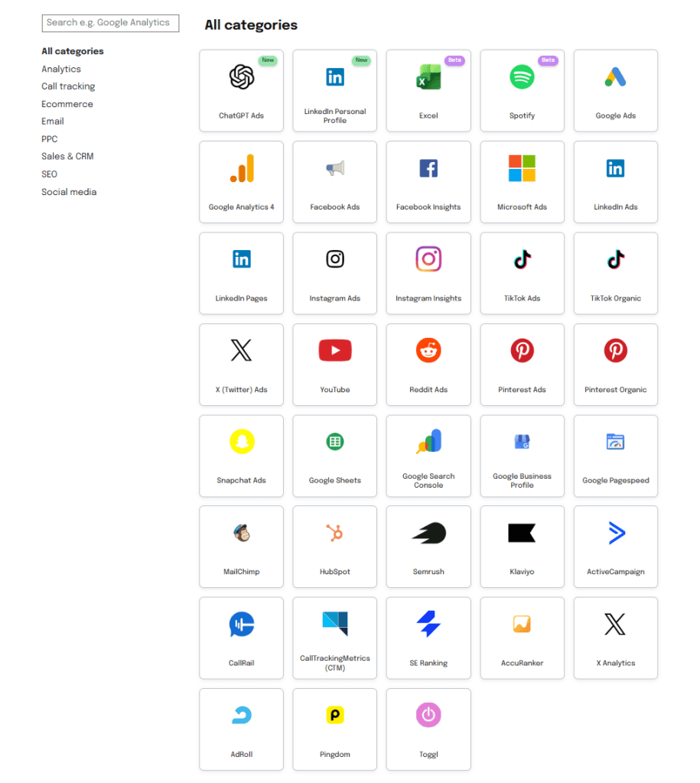Click the New badge on ChatGPT Ads
This screenshot has width=700, height=783.
coord(268,60)
